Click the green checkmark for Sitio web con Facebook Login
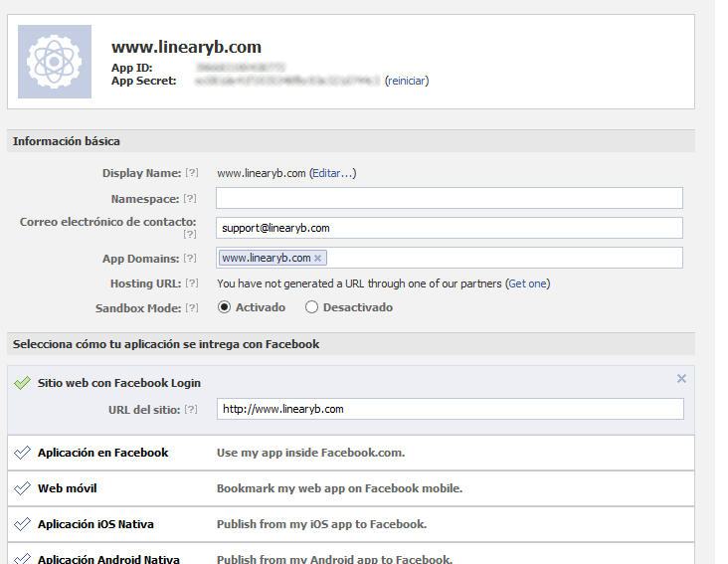The width and height of the screenshot is (728, 564). 22,383
